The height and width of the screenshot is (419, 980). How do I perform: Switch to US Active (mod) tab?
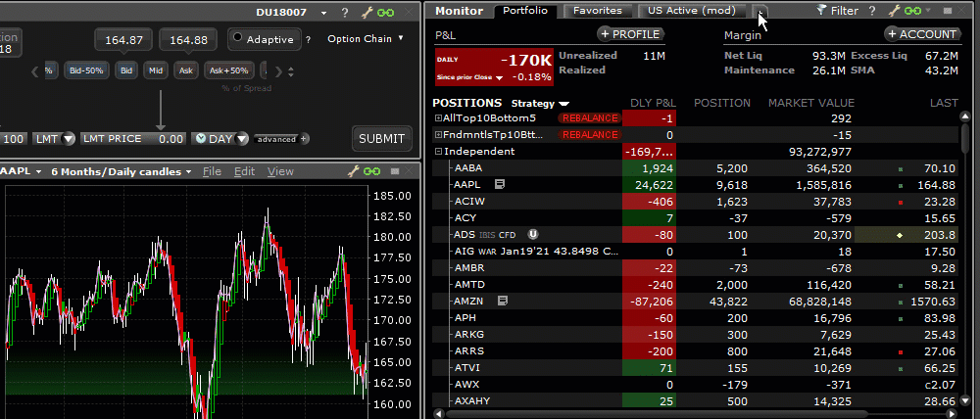pos(692,11)
